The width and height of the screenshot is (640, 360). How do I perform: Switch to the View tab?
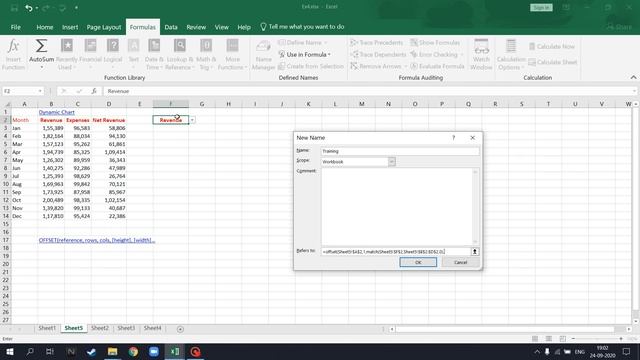click(221, 27)
